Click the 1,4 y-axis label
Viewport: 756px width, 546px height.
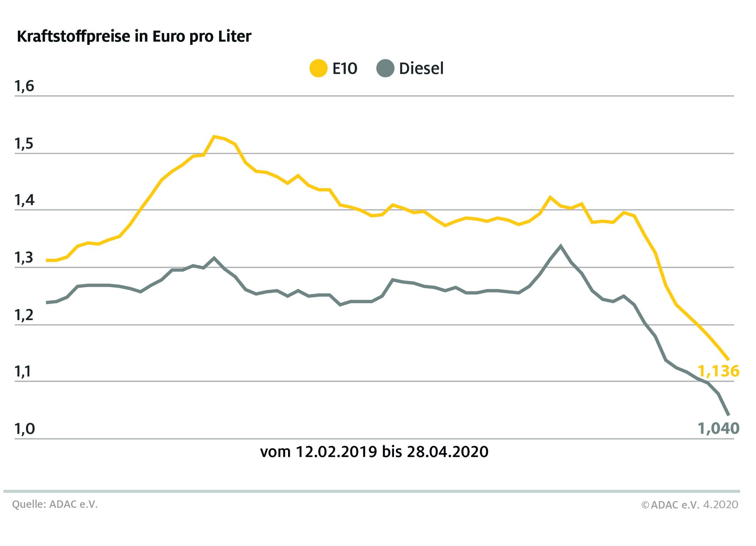[x=24, y=201]
